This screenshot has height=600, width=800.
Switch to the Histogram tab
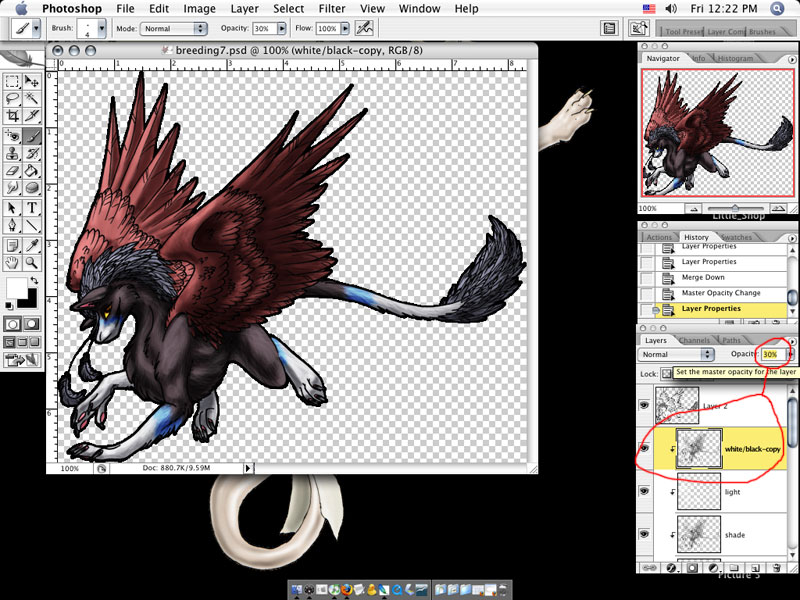(x=735, y=58)
